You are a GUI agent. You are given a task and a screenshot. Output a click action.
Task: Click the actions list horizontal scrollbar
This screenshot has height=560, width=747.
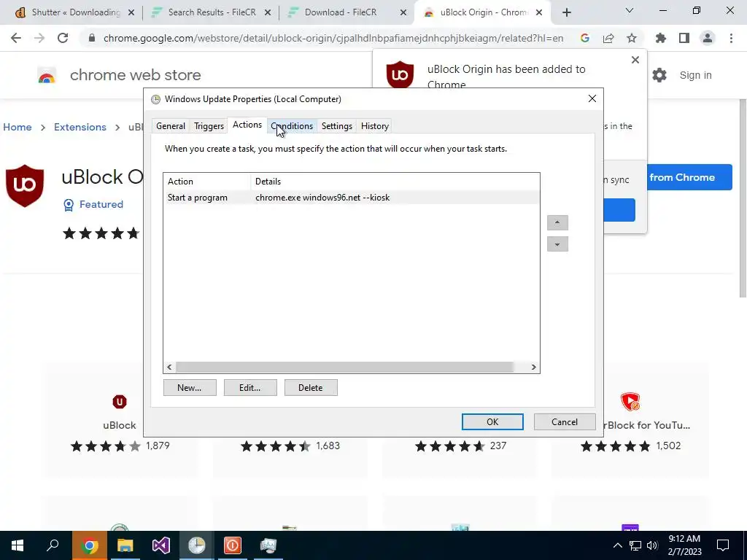pyautogui.click(x=345, y=367)
